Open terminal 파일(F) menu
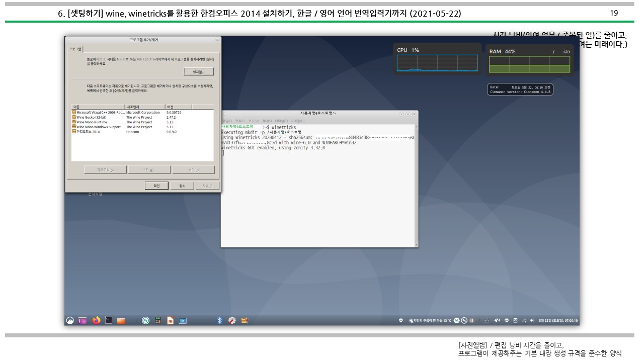The height and width of the screenshot is (362, 644). point(226,121)
